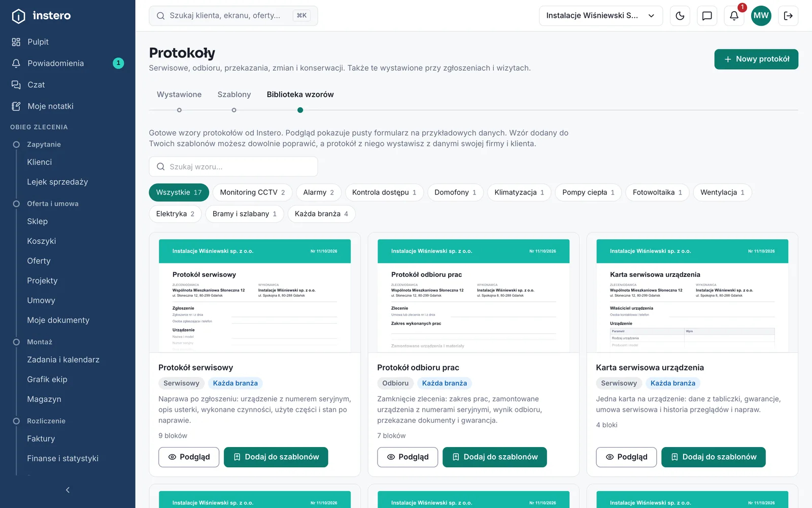Add Protokół odbioru prac to templates
Image resolution: width=812 pixels, height=508 pixels.
point(495,457)
